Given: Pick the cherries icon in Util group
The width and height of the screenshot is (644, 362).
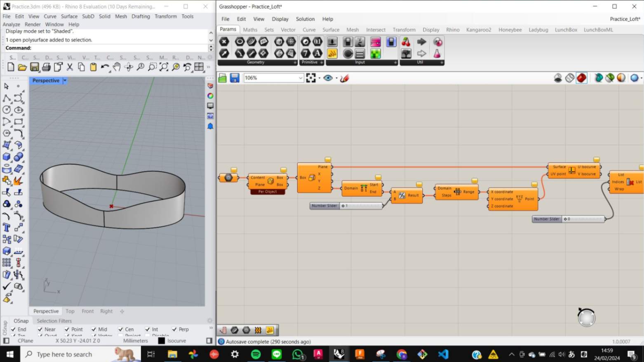Looking at the screenshot, I should 406,42.
